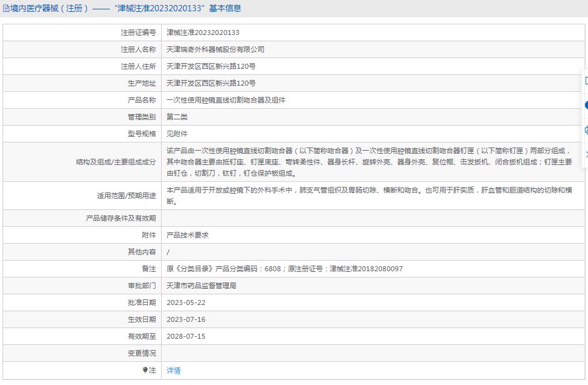Select registrant name 天津瑞奇外科器械股份有限公司
This screenshot has height=385, width=588.
[215, 49]
